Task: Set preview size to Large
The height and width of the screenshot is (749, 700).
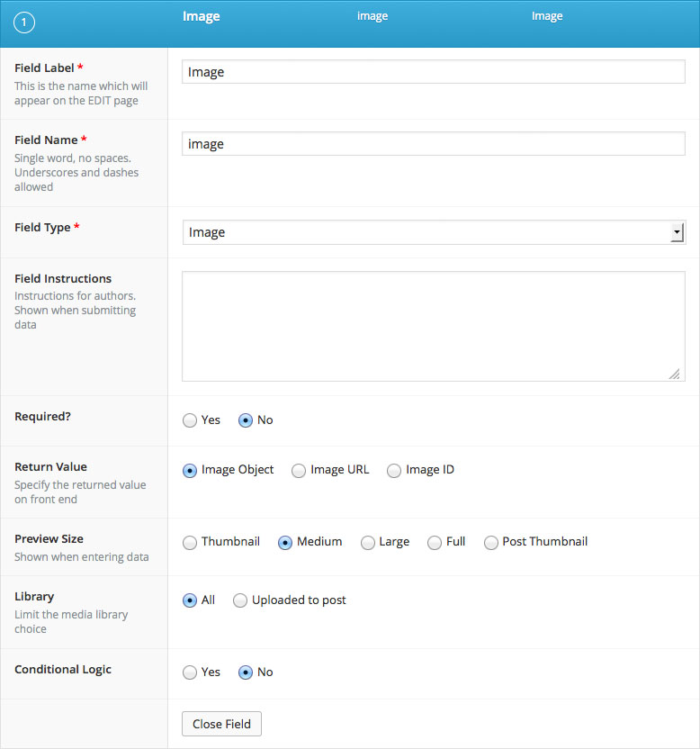Action: (368, 543)
